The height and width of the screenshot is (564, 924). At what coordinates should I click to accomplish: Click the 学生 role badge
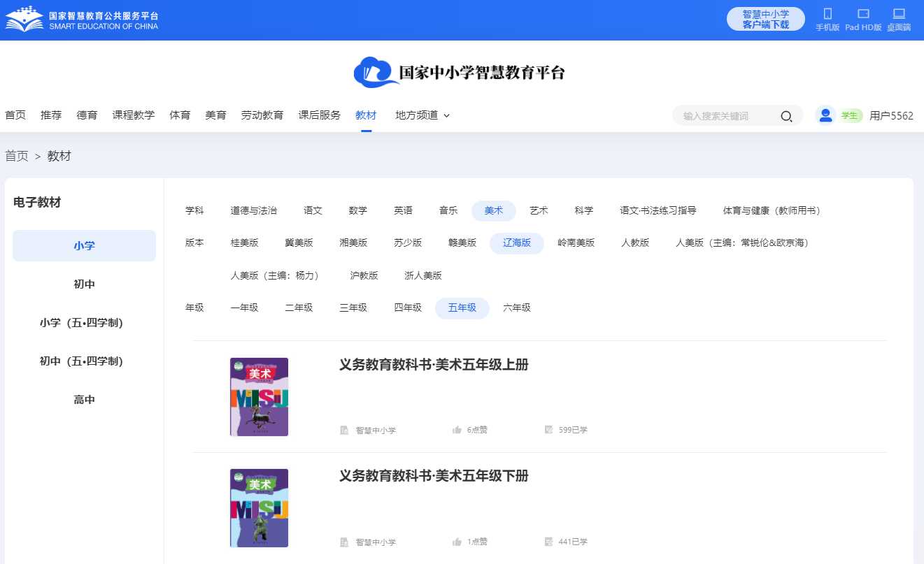coord(850,115)
